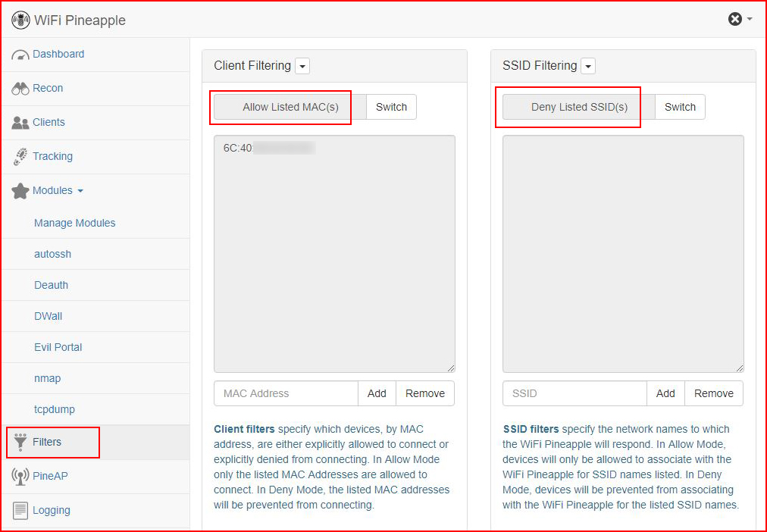
Task: Open the Deauth module
Action: point(52,285)
